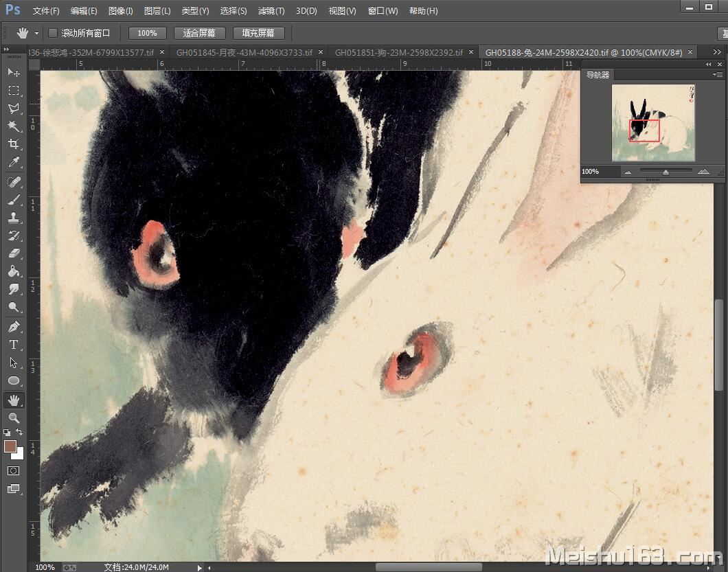Reset default foreground and background colors
This screenshot has width=728, height=572.
click(x=7, y=432)
